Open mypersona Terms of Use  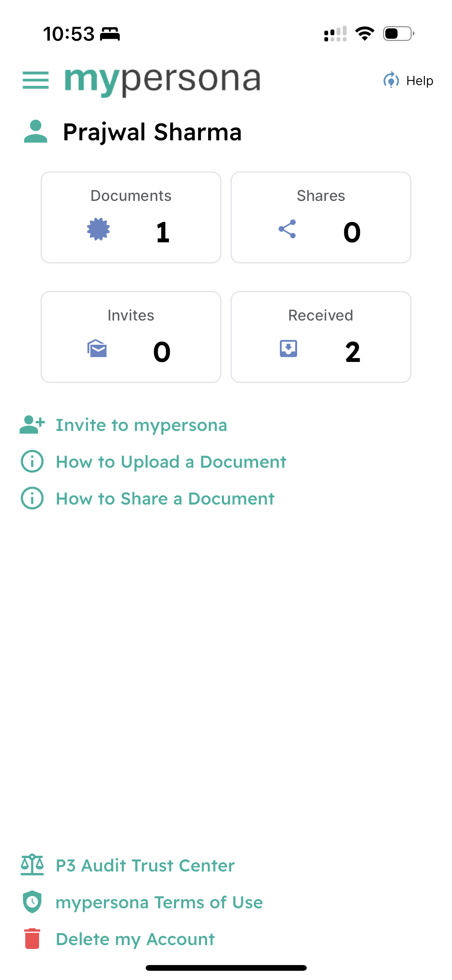coord(159,903)
